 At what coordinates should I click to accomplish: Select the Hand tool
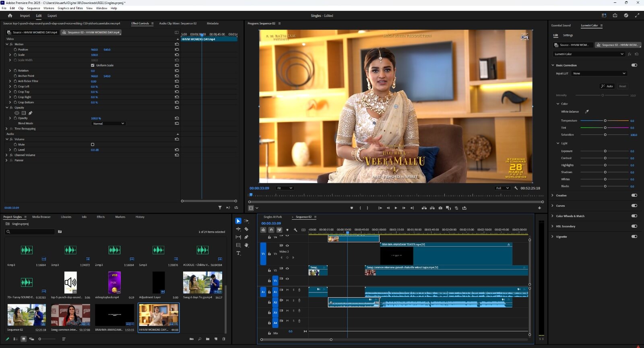(x=246, y=245)
